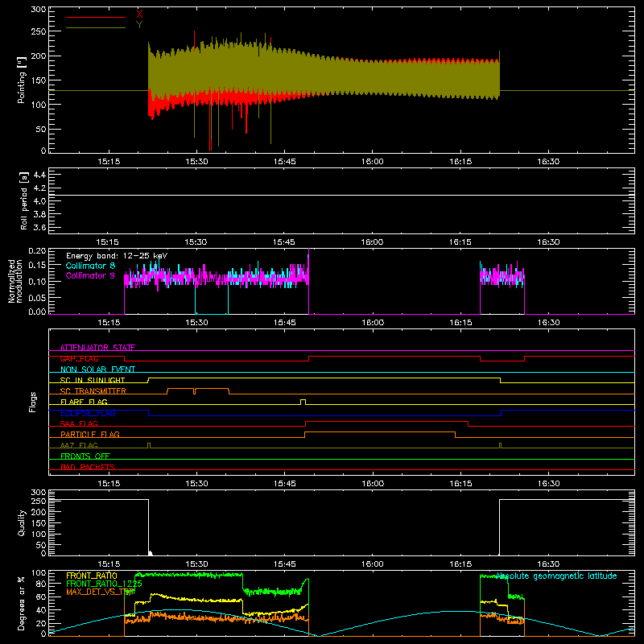Screen dimensions: 644x644
Task: Click the 'Collimator 9' legend label
Action: (x=90, y=275)
